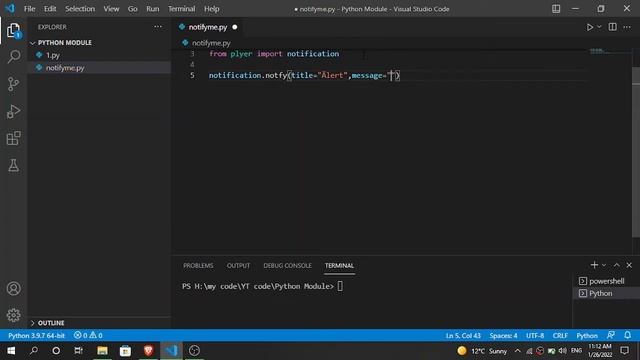Open Explorer Views and More Actions ellipsis
Screen dimensions: 640x360
(x=158, y=27)
